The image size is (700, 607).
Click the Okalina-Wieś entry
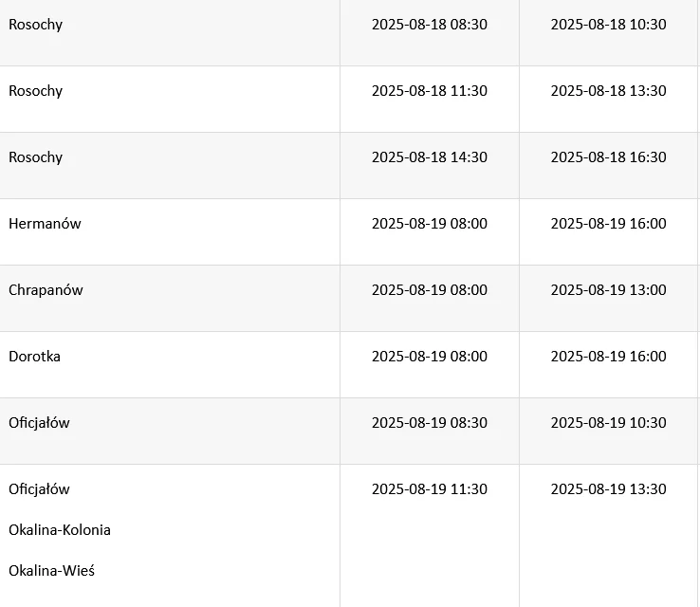tap(51, 571)
